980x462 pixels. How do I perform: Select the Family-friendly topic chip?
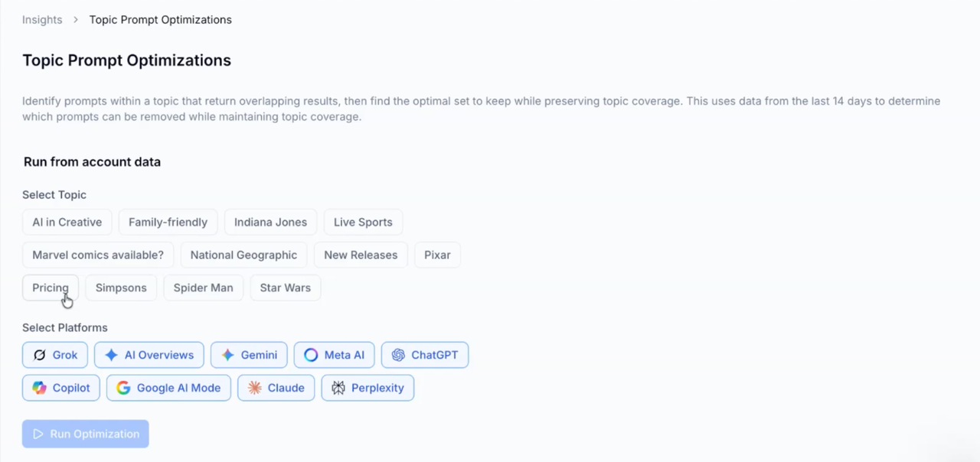point(168,222)
